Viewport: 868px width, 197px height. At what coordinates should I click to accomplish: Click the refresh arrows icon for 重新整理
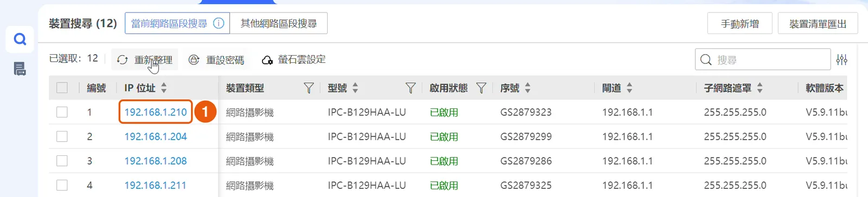123,60
